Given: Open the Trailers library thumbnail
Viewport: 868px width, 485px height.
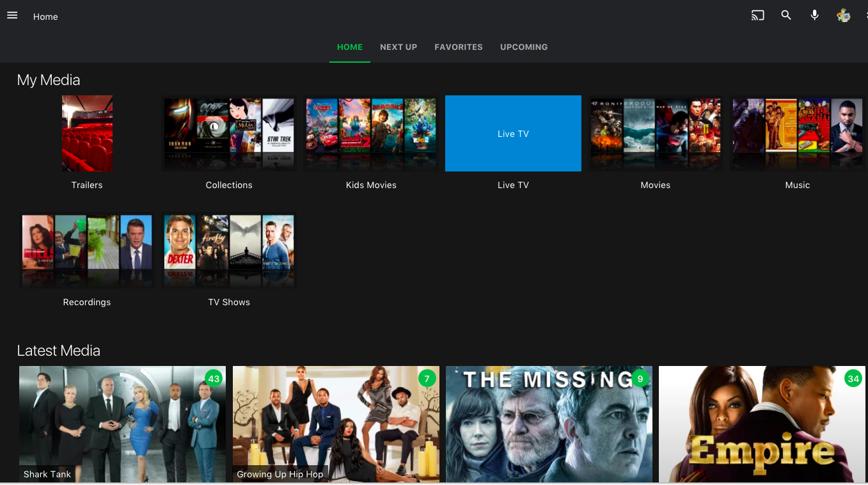Looking at the screenshot, I should click(x=87, y=133).
